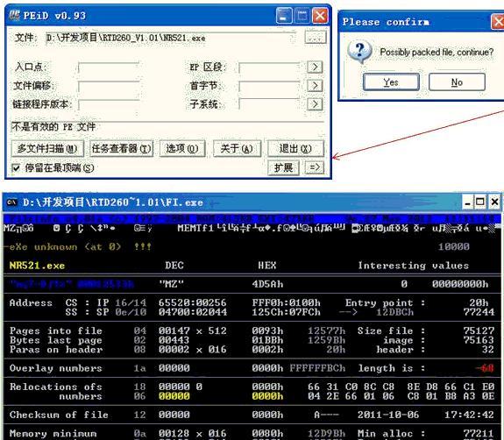Open file browse button in PEiD

click(315, 38)
